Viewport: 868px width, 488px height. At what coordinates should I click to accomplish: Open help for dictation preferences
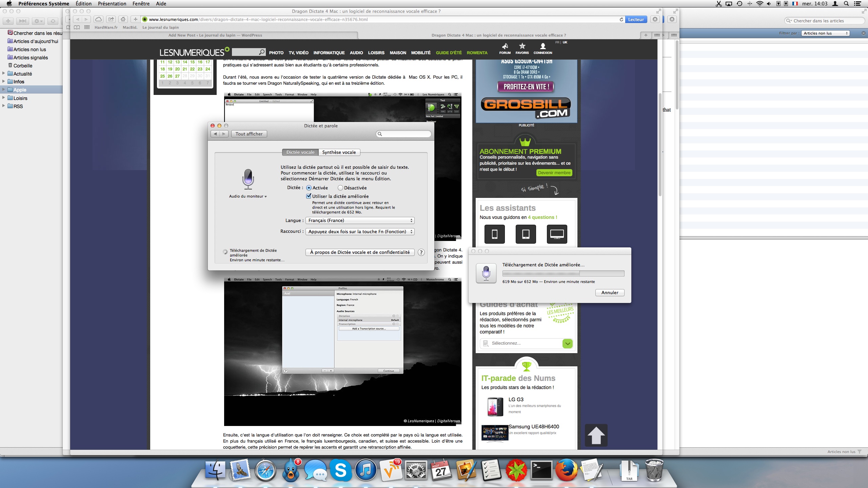pyautogui.click(x=421, y=252)
